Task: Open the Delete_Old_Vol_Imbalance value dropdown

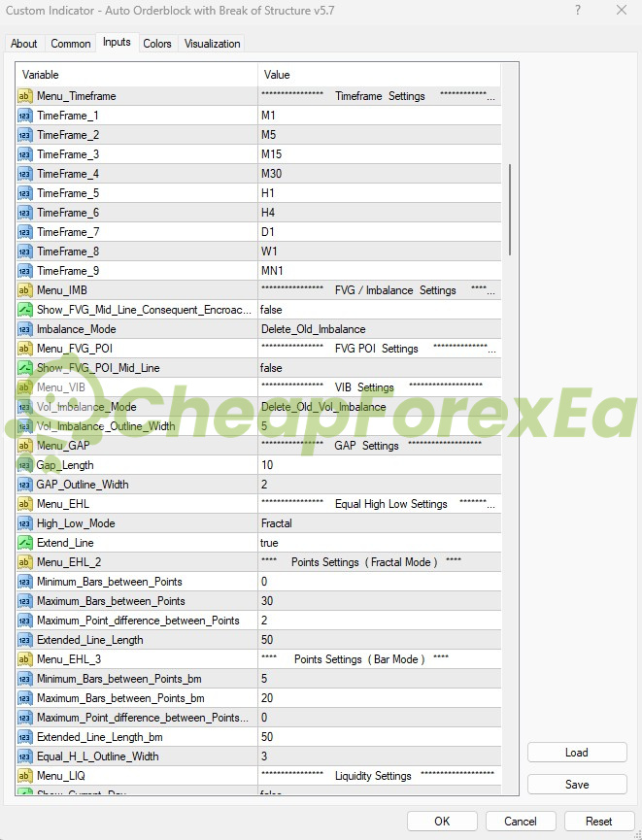Action: pyautogui.click(x=380, y=407)
